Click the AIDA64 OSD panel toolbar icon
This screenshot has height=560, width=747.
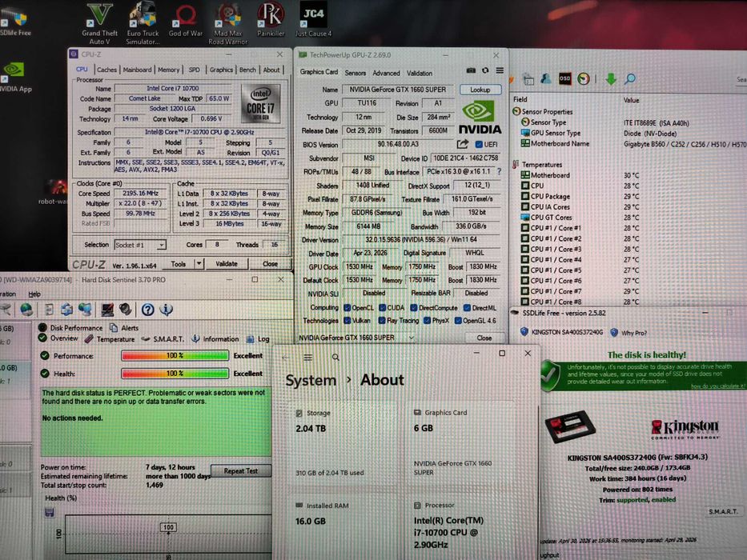pyautogui.click(x=564, y=79)
